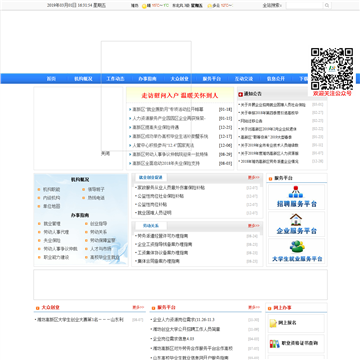Click the sunny weather icon
Image resolution: width=360 pixels, height=360 pixels.
tap(144, 6)
